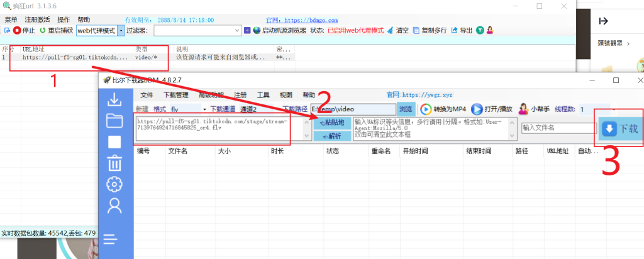644x259 pixels.
Task: Open the 工具 menu in BDM
Action: pos(264,95)
